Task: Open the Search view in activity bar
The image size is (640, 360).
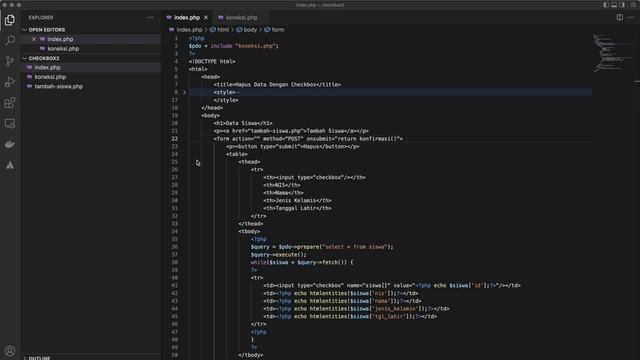Action: pos(10,40)
